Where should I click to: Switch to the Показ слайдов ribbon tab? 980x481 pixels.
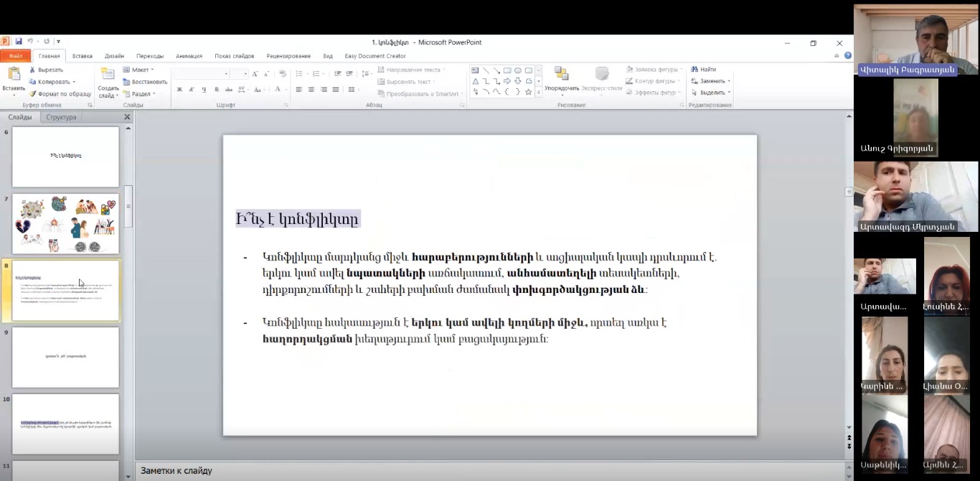point(235,56)
